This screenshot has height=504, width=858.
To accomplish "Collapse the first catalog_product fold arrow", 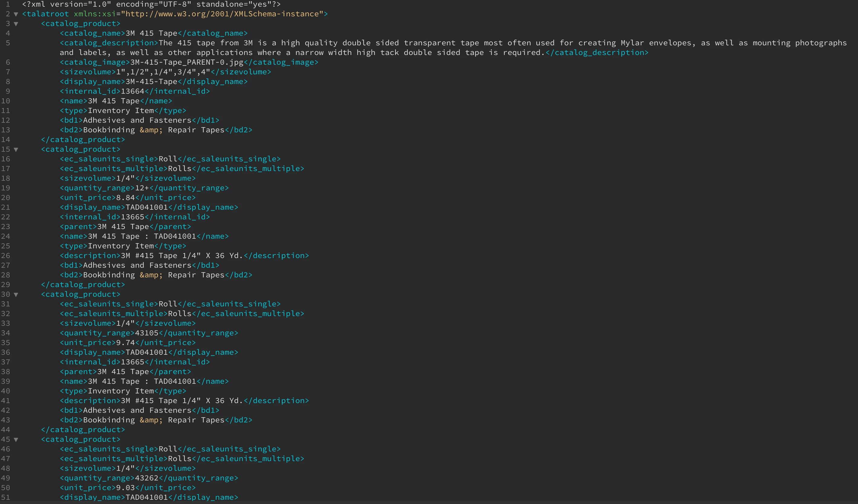I will click(x=16, y=24).
